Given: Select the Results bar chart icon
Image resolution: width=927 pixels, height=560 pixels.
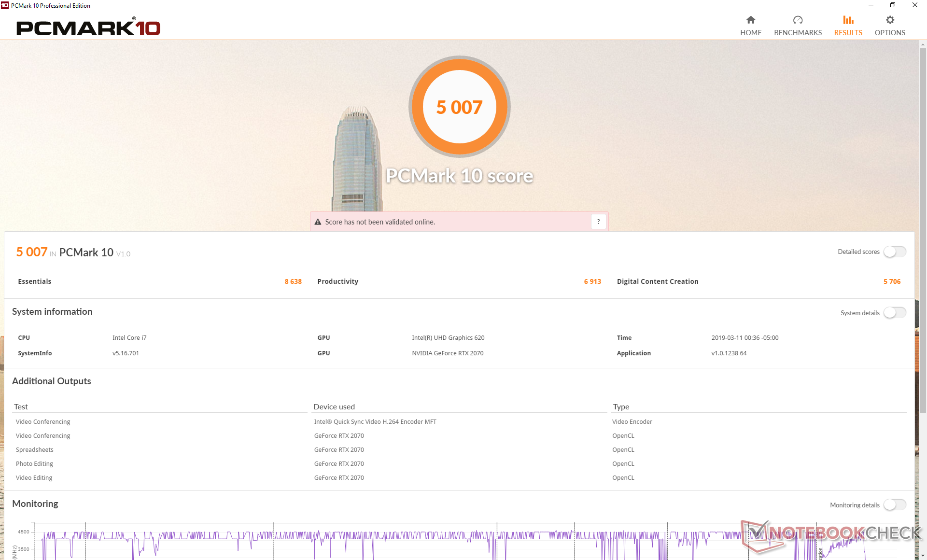Looking at the screenshot, I should pos(848,20).
